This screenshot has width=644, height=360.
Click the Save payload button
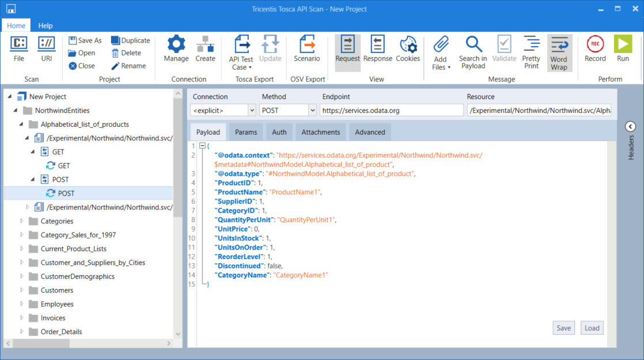563,328
